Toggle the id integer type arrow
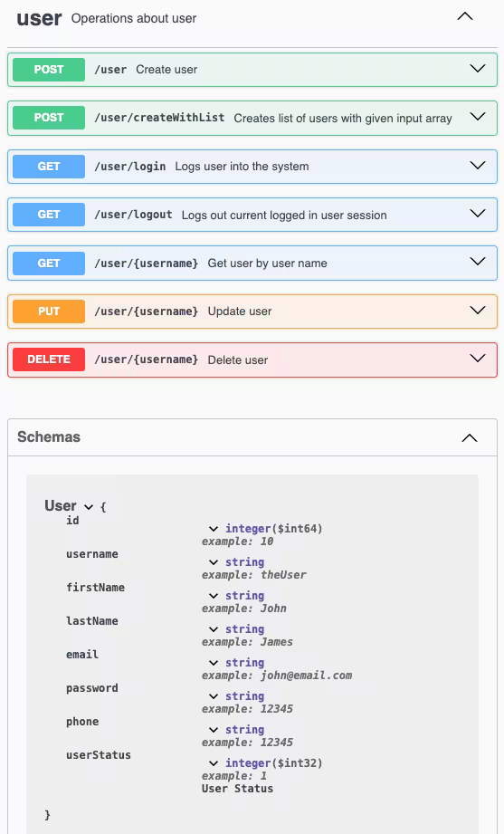This screenshot has width=504, height=834. coord(214,529)
